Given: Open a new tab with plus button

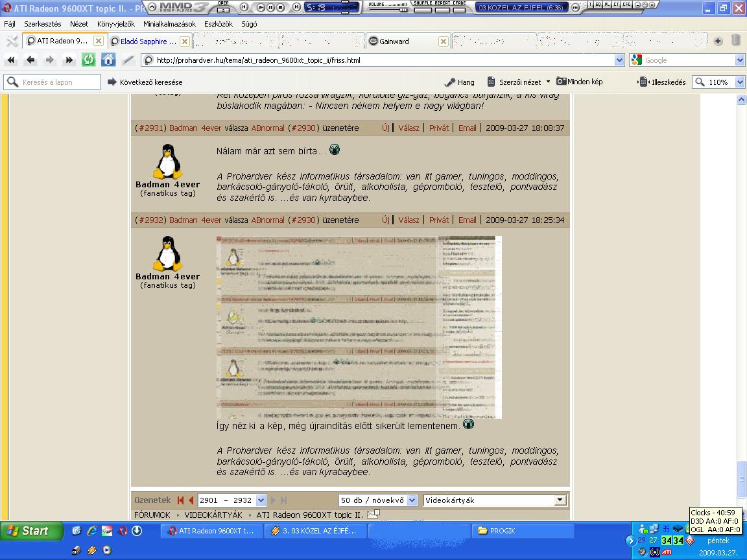Looking at the screenshot, I should [718, 41].
